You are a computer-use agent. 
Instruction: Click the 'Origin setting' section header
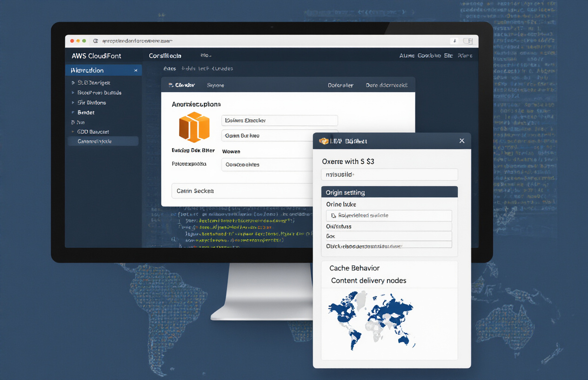click(x=389, y=192)
